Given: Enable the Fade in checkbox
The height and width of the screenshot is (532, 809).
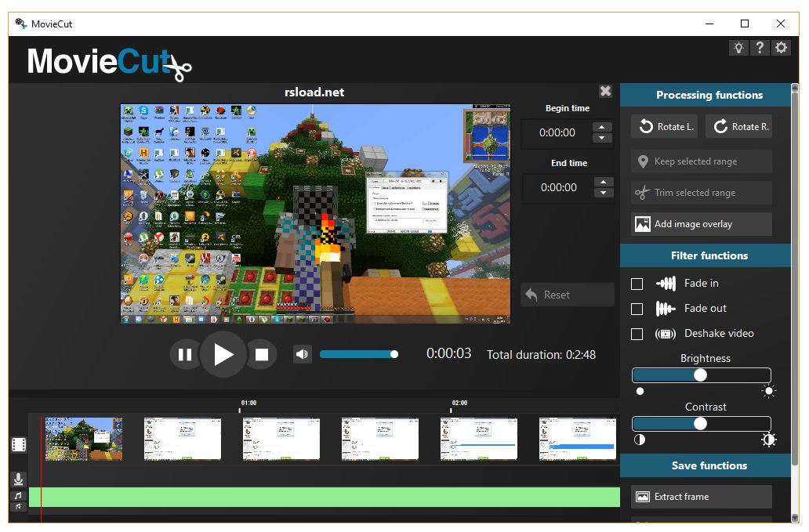Looking at the screenshot, I should coord(637,284).
